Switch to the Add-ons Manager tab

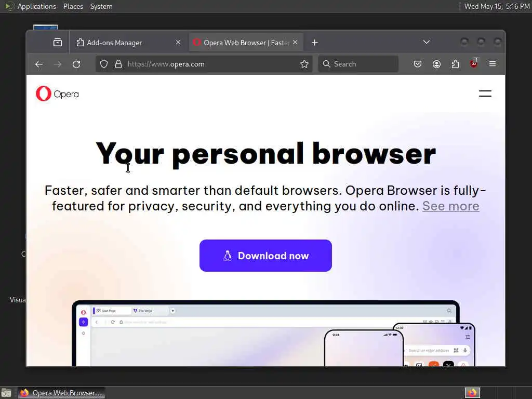[128, 43]
